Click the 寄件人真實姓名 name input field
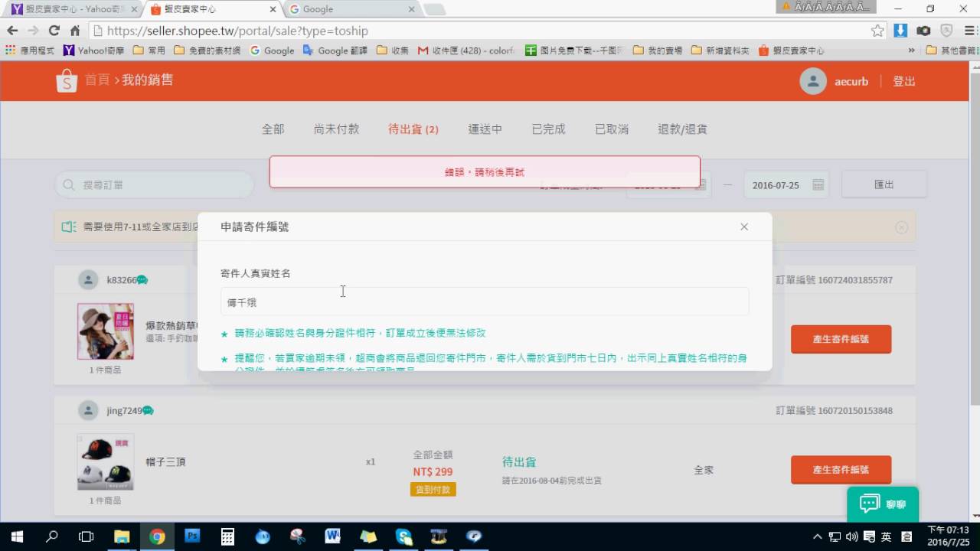 coord(485,302)
